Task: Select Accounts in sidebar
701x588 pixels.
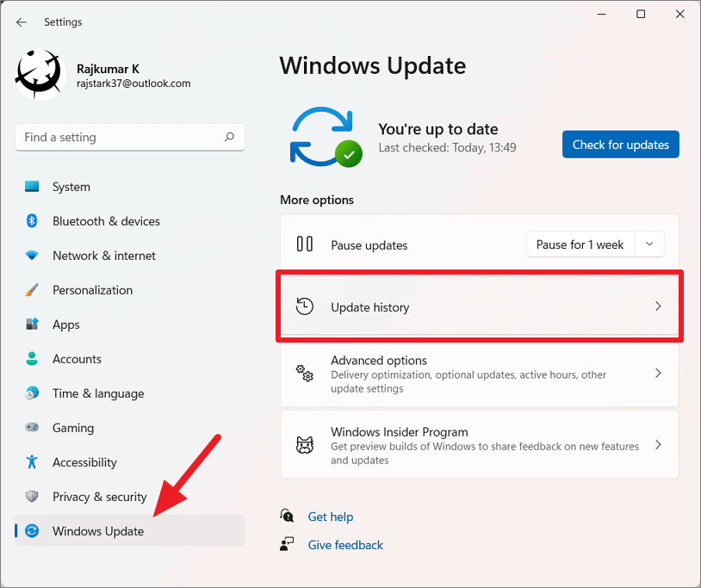Action: tap(130, 358)
